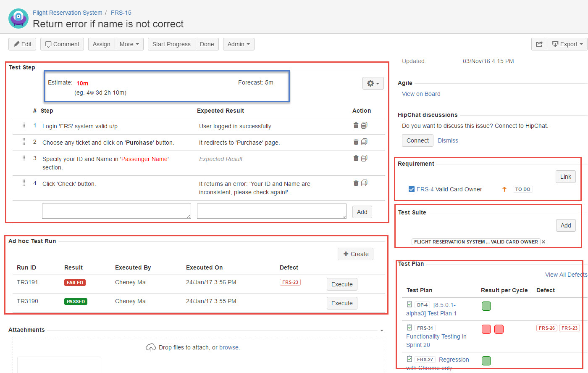
Task: Click copy icon for step 3 Passenger Name
Action: [x=364, y=158]
